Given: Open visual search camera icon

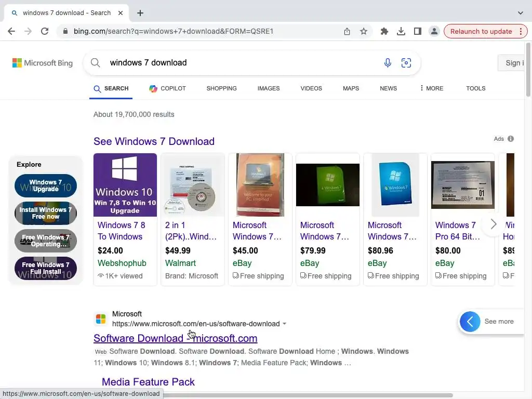Looking at the screenshot, I should click(406, 62).
